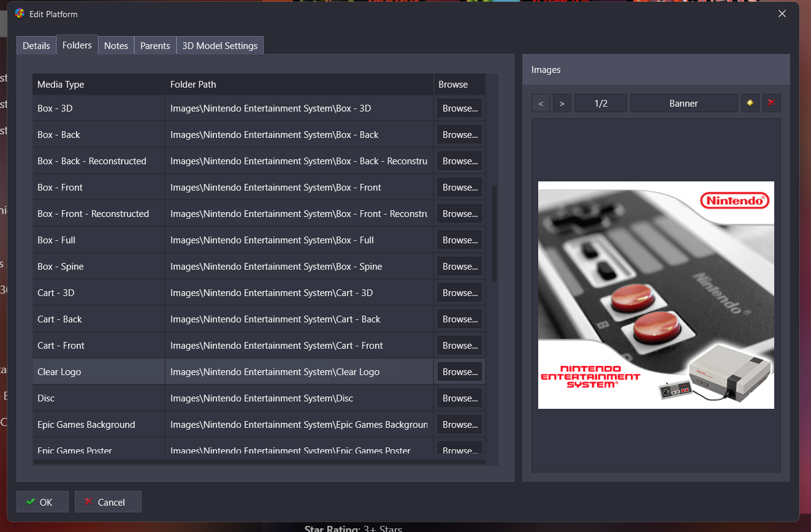Select the Box - Back - Reconstructed media type
811x532 pixels.
[x=99, y=161]
